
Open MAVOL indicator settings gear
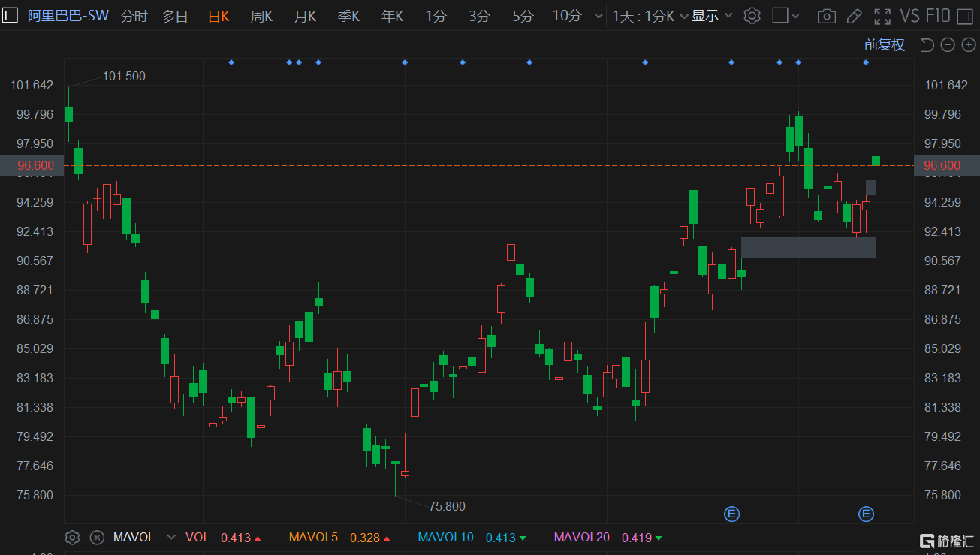click(x=72, y=538)
